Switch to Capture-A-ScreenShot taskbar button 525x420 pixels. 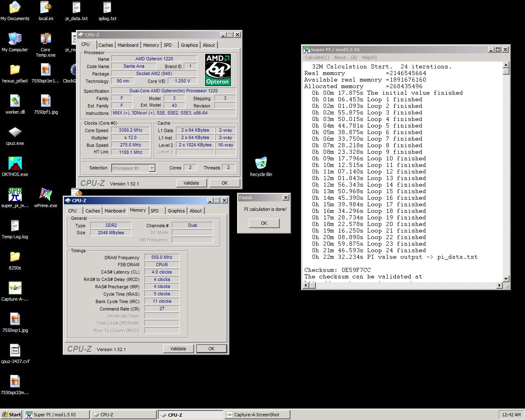point(257,415)
